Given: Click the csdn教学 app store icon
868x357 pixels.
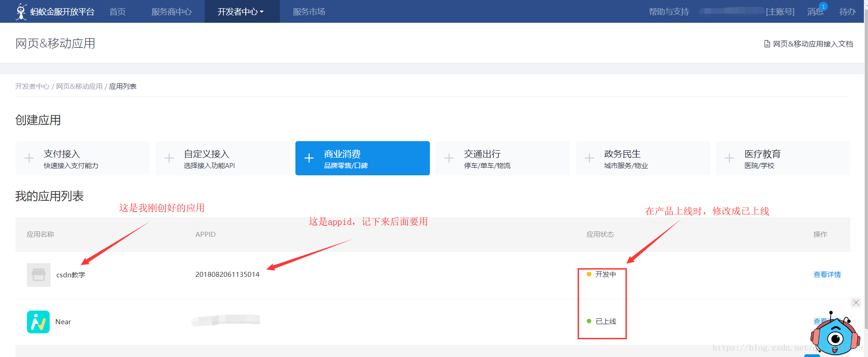Looking at the screenshot, I should 39,275.
